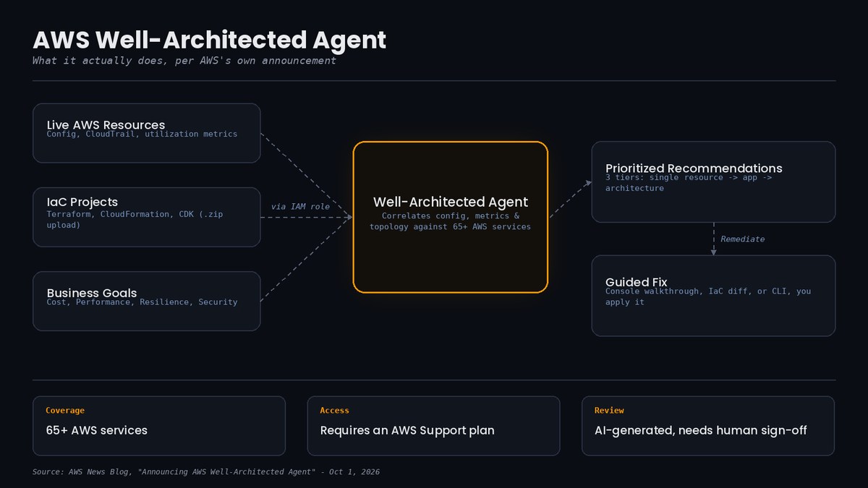
Task: Click "AI-generated, needs human sign-off" text
Action: (x=701, y=430)
